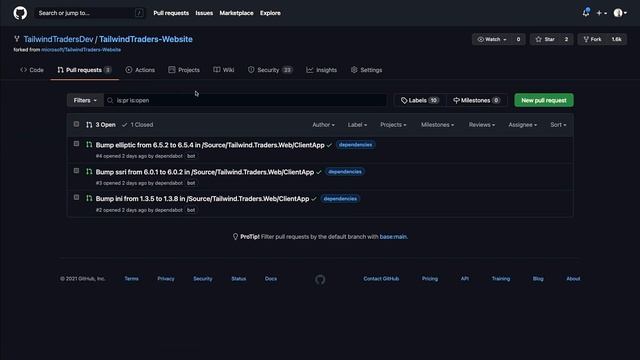Screen dimensions: 640x360
Task: Click New pull request button
Action: coord(544,100)
